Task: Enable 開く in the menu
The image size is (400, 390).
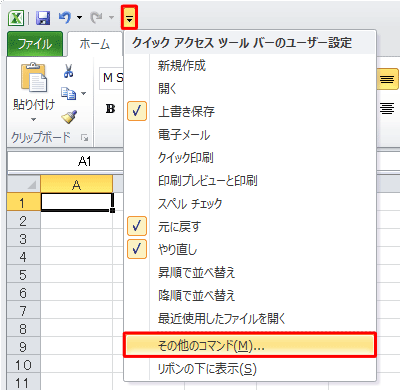Action: pos(250,88)
